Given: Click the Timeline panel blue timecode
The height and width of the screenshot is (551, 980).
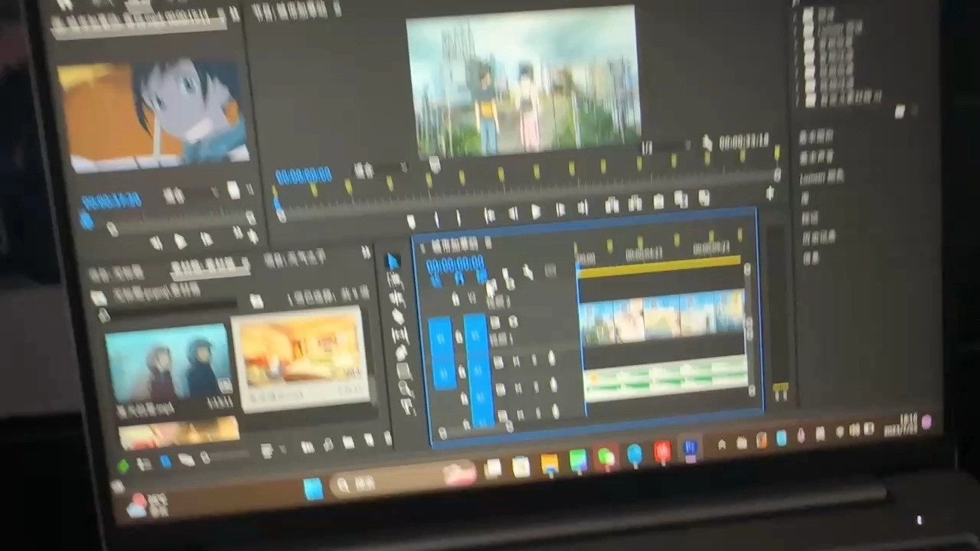Looking at the screenshot, I should point(455,265).
